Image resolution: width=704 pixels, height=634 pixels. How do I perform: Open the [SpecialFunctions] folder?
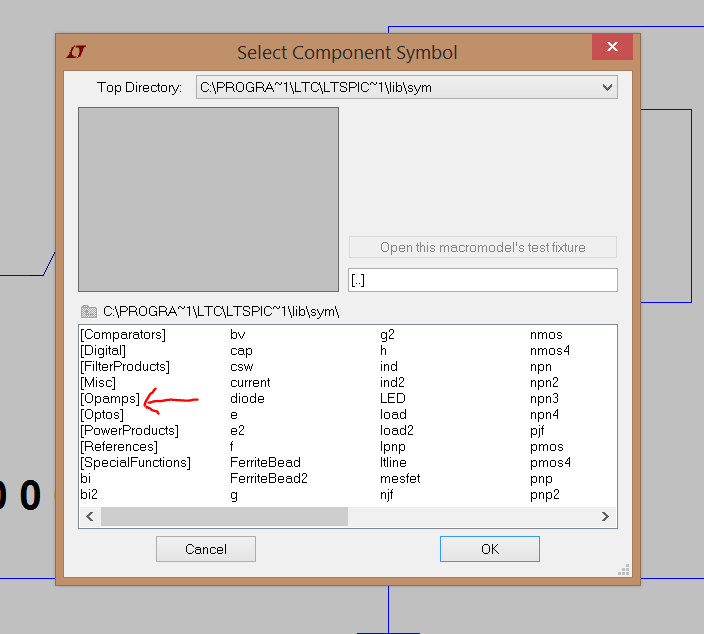pos(136,462)
